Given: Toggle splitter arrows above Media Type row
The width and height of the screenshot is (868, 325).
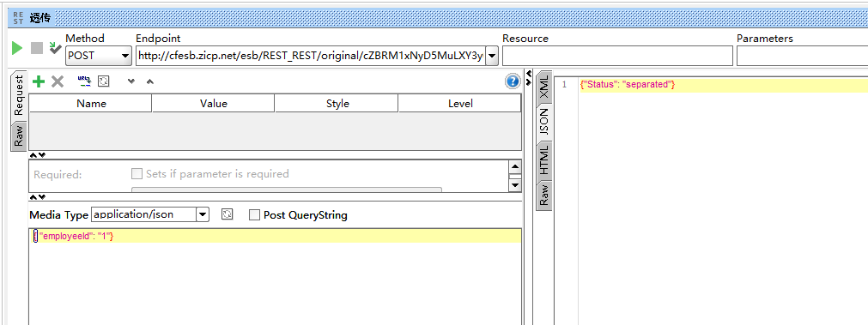Looking at the screenshot, I should (37, 196).
